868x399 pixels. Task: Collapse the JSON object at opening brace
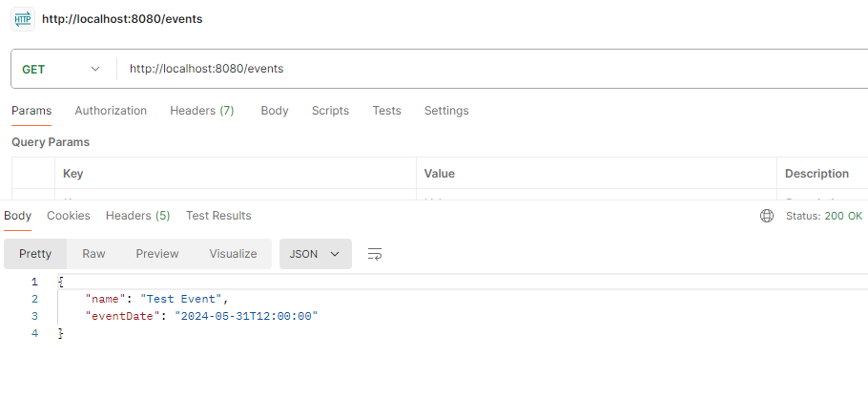(x=61, y=283)
